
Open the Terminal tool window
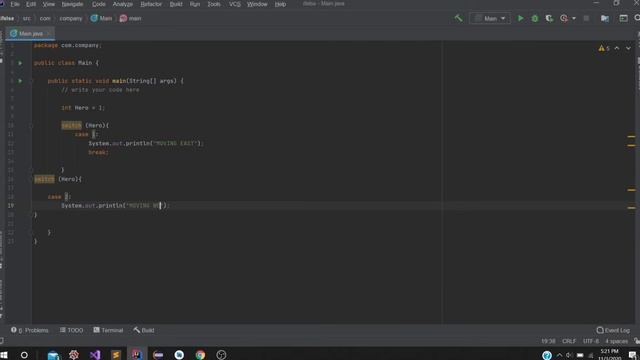click(108, 330)
